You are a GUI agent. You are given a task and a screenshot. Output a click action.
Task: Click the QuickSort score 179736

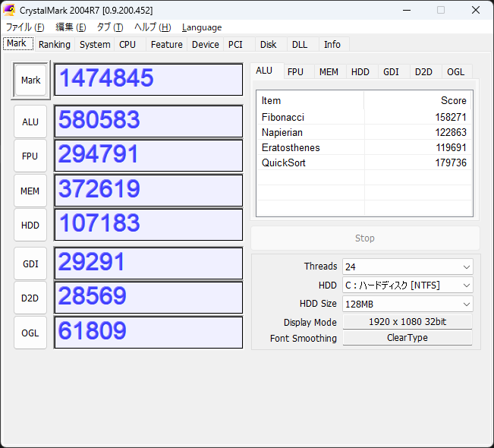(x=451, y=162)
